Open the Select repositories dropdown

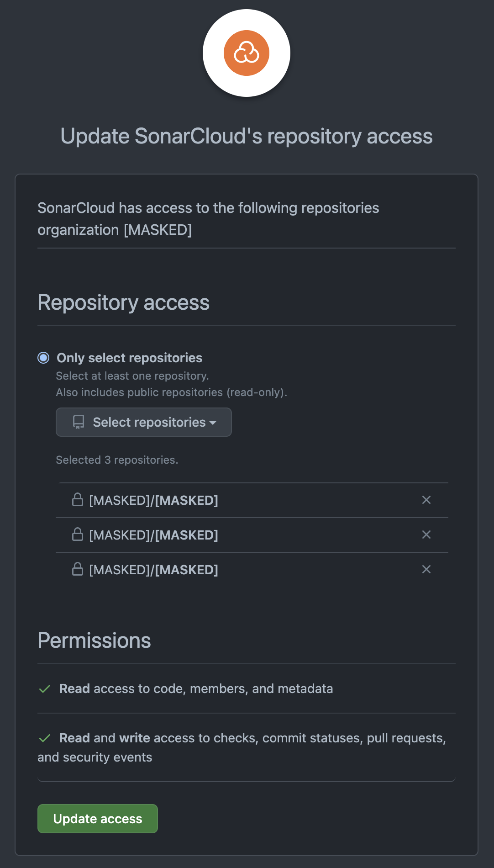(x=143, y=422)
